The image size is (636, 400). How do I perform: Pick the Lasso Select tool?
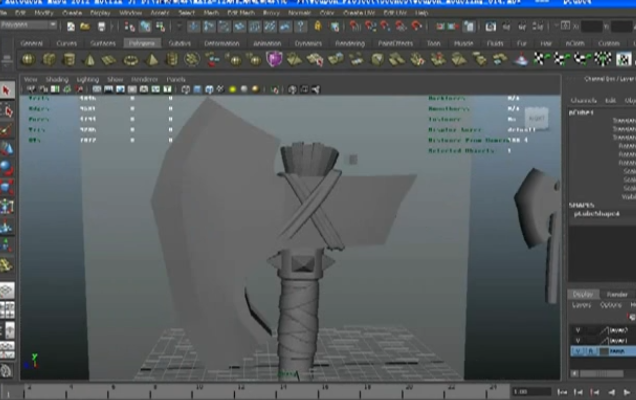(x=7, y=110)
